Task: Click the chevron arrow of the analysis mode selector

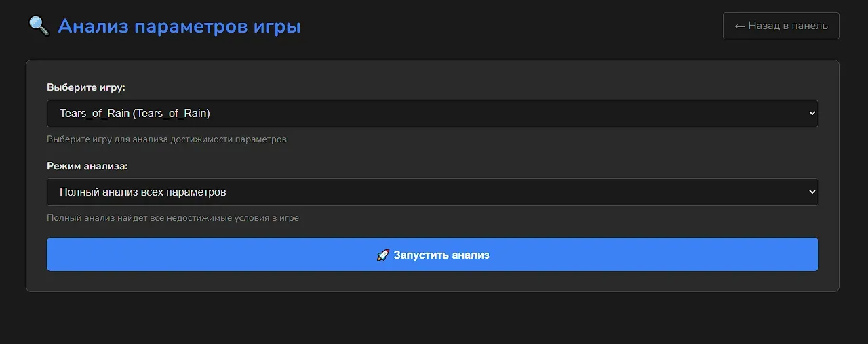Action: coord(812,192)
